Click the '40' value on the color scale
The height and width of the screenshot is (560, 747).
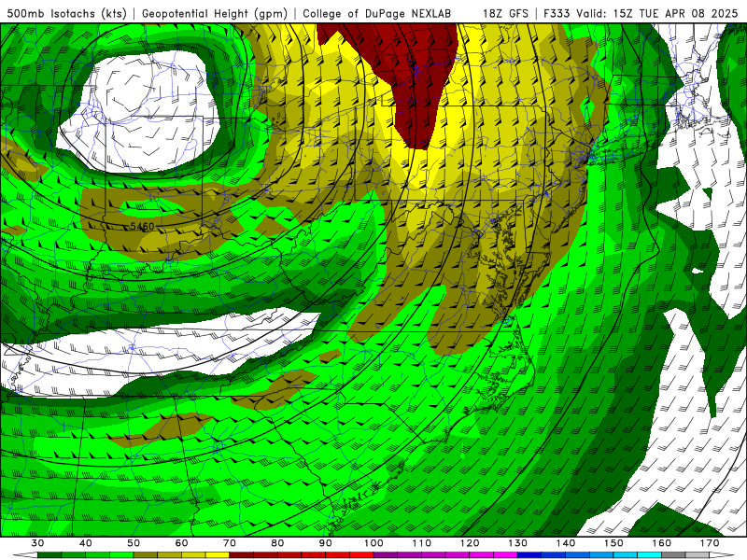click(x=85, y=543)
